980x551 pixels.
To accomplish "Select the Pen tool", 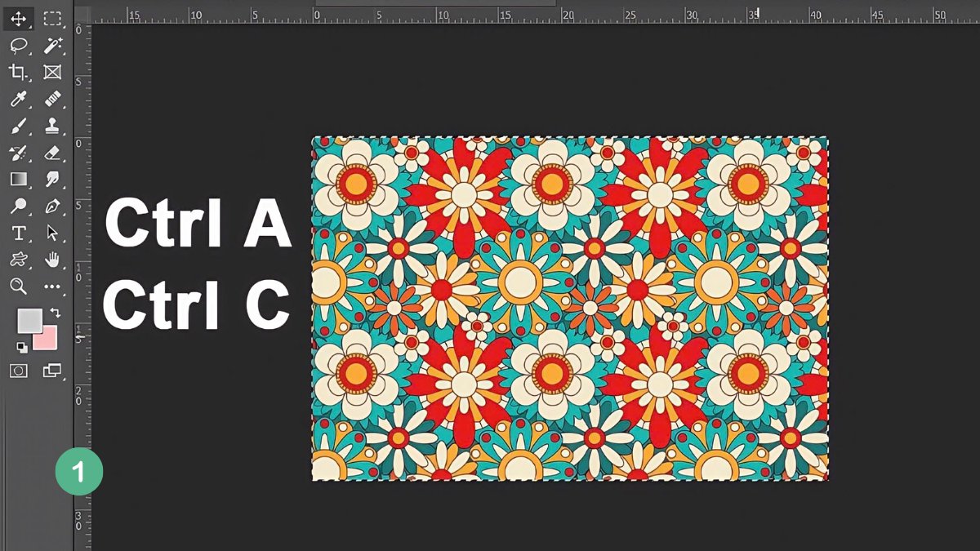I will [52, 206].
